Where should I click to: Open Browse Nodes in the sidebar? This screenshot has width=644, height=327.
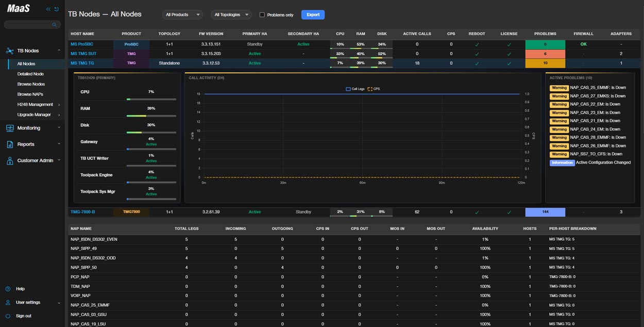(31, 84)
